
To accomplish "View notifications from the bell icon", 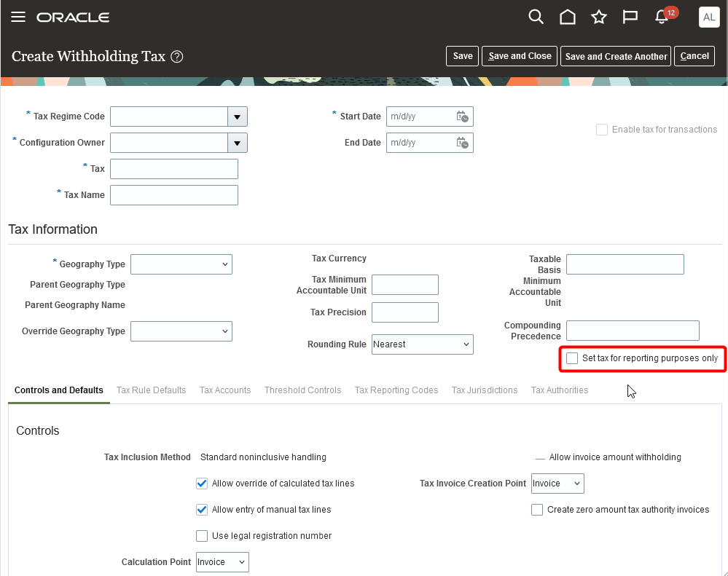I will pyautogui.click(x=661, y=16).
